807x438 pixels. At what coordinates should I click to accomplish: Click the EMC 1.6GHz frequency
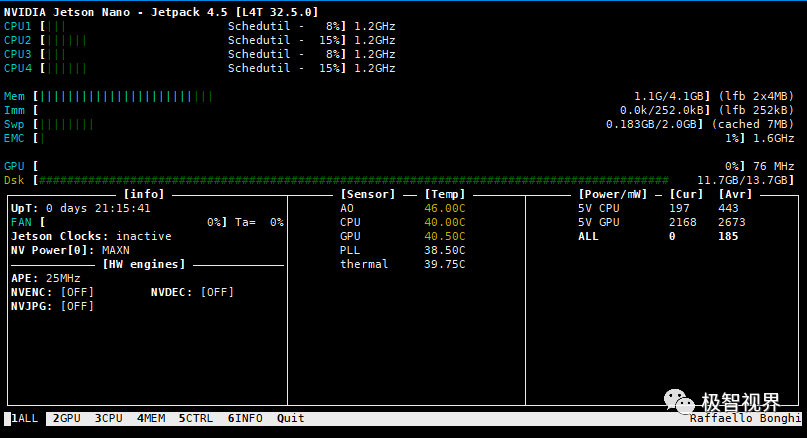(774, 138)
